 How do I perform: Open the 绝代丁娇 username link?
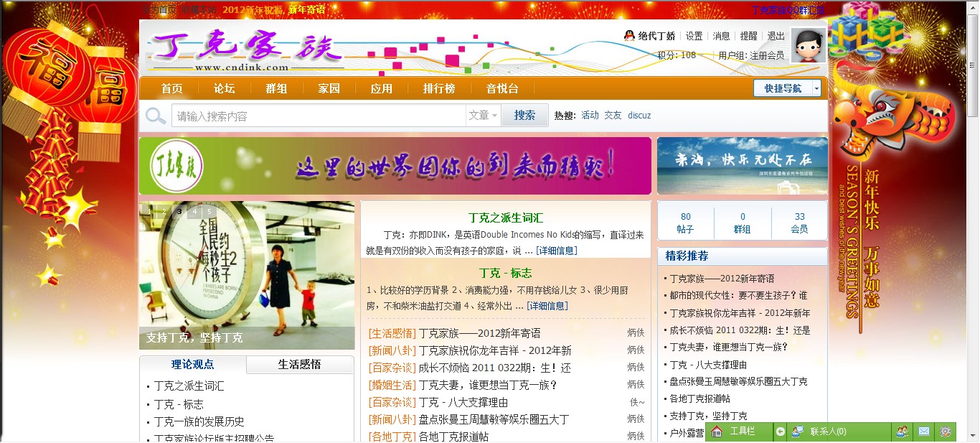(x=656, y=36)
